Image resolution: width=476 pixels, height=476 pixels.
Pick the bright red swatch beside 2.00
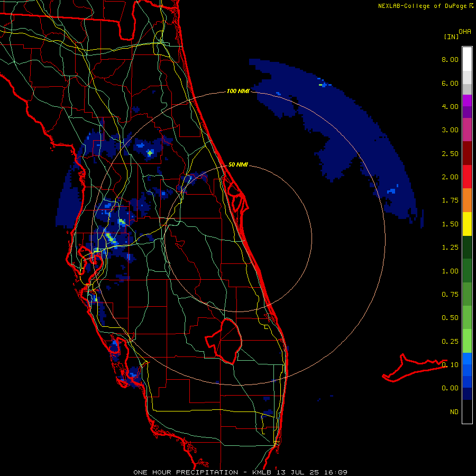pos(467,177)
